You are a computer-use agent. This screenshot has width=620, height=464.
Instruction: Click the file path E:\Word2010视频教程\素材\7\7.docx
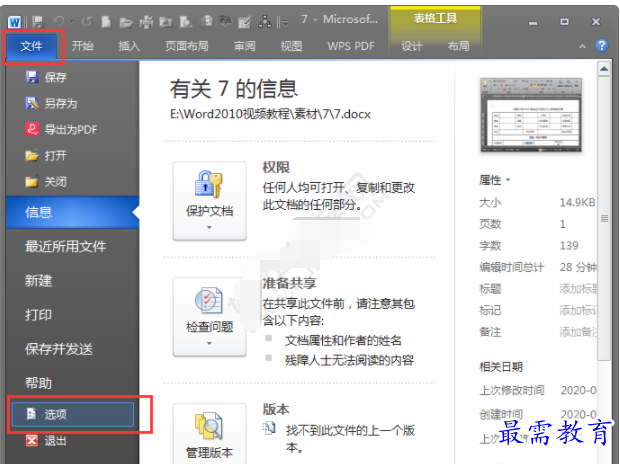click(270, 114)
